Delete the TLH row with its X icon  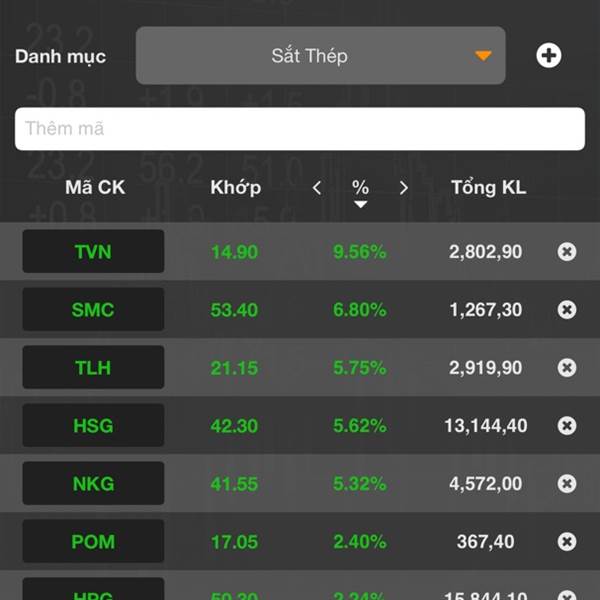(x=567, y=368)
